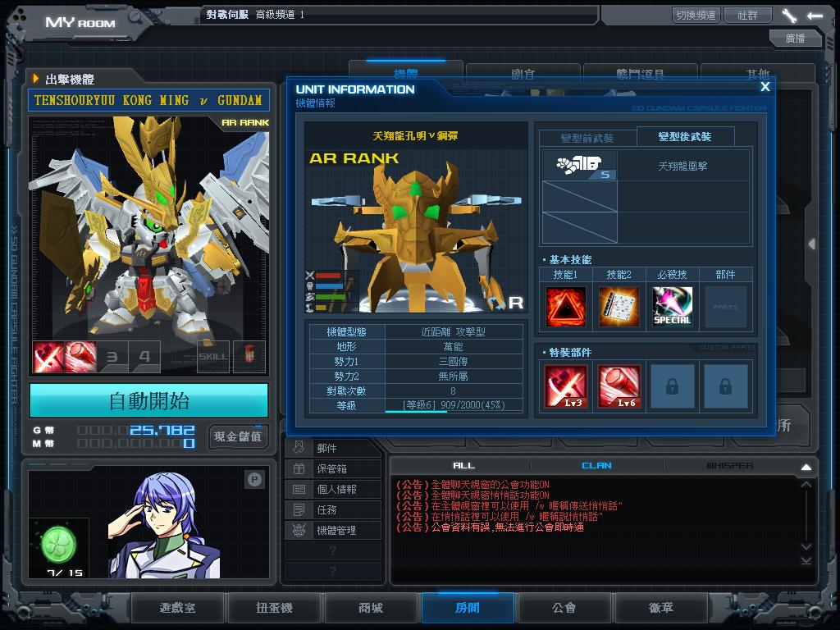Screen dimensions: 840x630
Task: Select the CLAN chat tab
Action: pos(597,466)
